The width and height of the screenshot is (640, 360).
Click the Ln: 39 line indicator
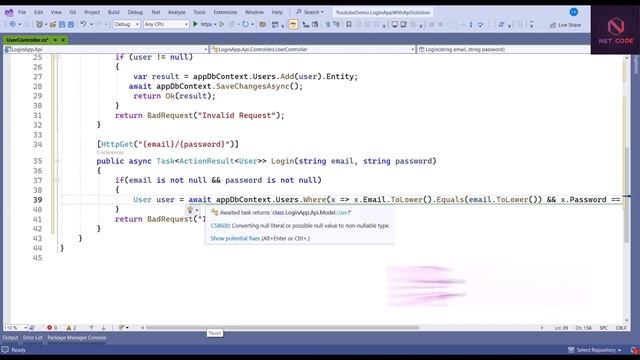coord(561,328)
